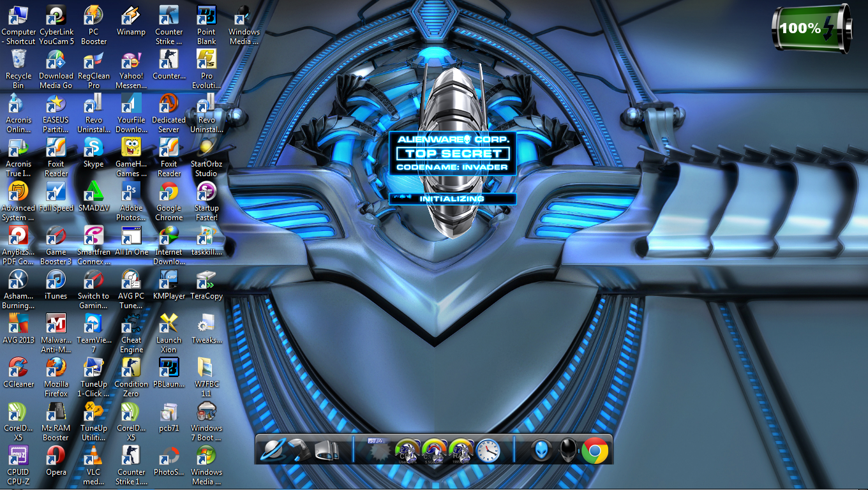868x490 pixels.
Task: Launch Mozilla Firefox shortcut
Action: click(x=56, y=377)
